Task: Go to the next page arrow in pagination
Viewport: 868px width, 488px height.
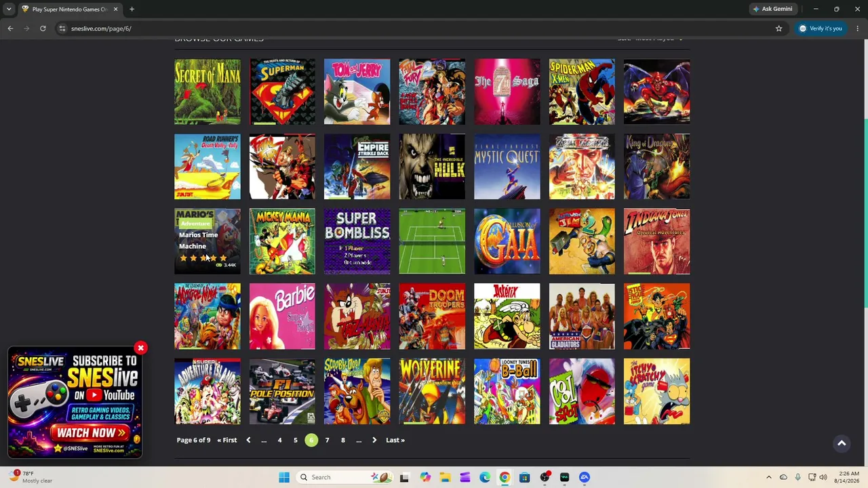Action: click(374, 441)
